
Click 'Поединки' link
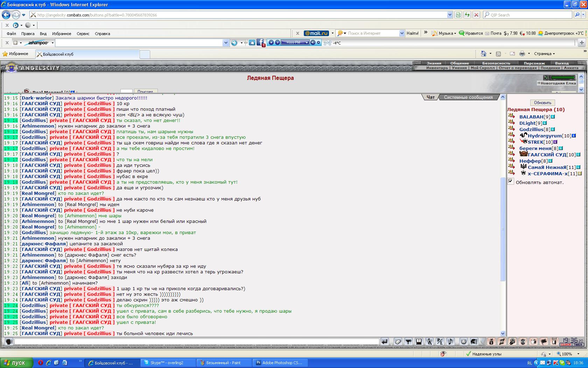pos(550,68)
